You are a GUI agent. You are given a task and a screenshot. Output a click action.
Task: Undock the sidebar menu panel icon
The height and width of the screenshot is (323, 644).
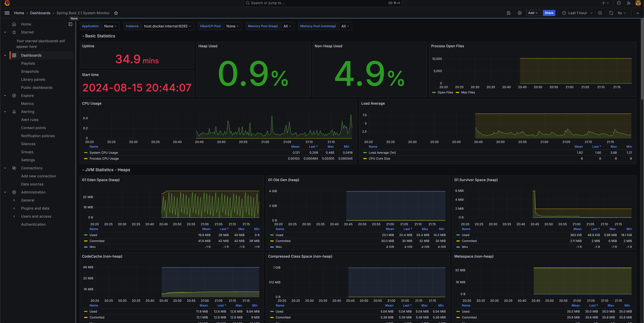[70, 24]
